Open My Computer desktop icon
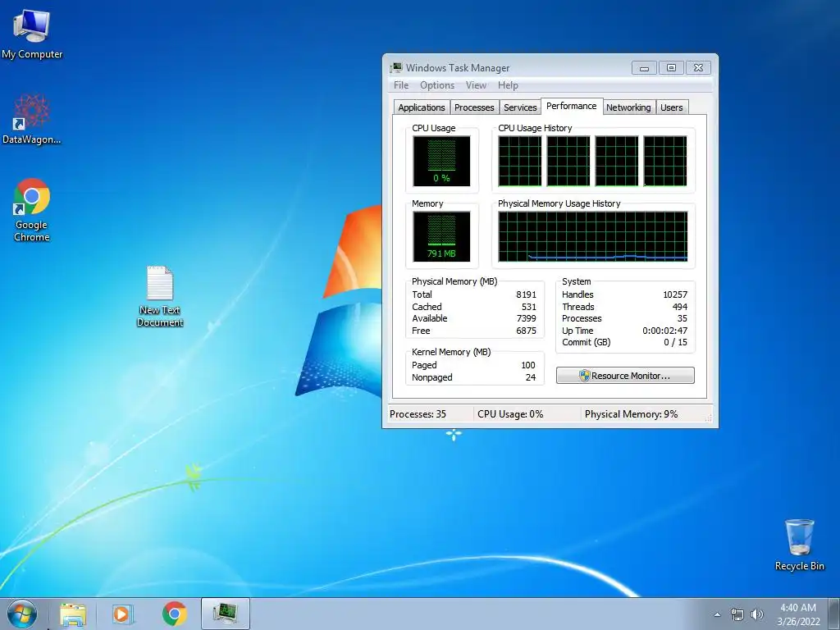Image resolution: width=840 pixels, height=630 pixels. [x=32, y=34]
